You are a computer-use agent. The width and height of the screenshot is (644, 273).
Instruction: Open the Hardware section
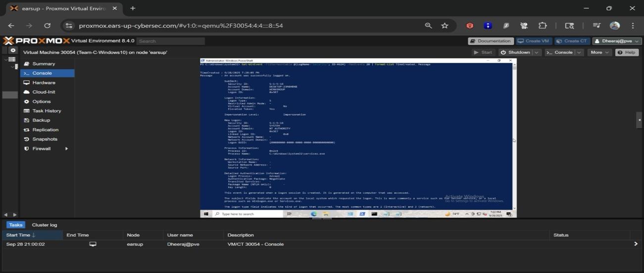[x=47, y=83]
